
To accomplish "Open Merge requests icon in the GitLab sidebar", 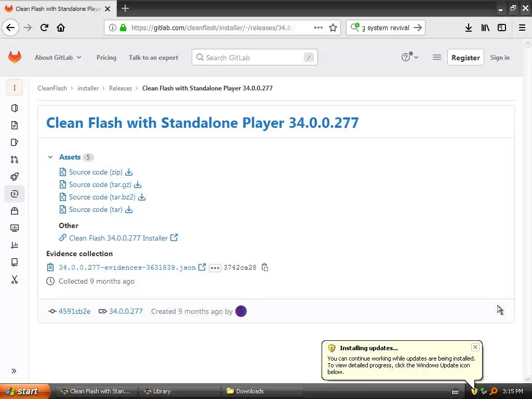I will point(14,159).
